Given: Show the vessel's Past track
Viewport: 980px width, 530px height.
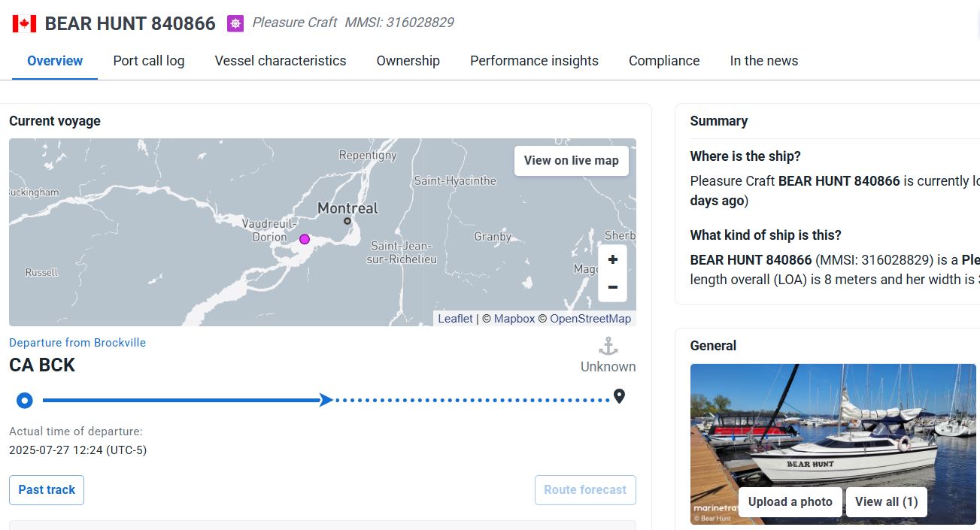Looking at the screenshot, I should [47, 490].
